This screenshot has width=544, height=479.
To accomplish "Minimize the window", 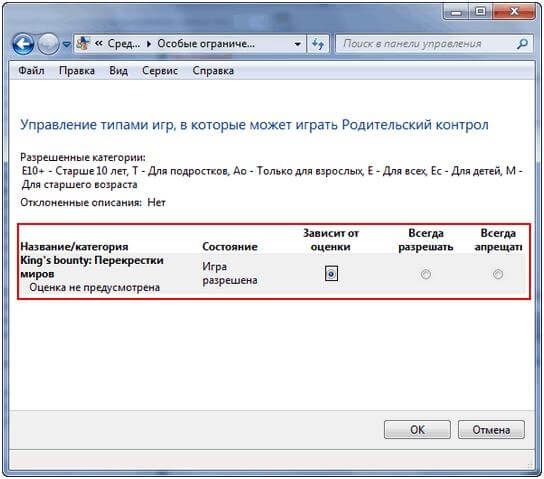I will pyautogui.click(x=456, y=12).
